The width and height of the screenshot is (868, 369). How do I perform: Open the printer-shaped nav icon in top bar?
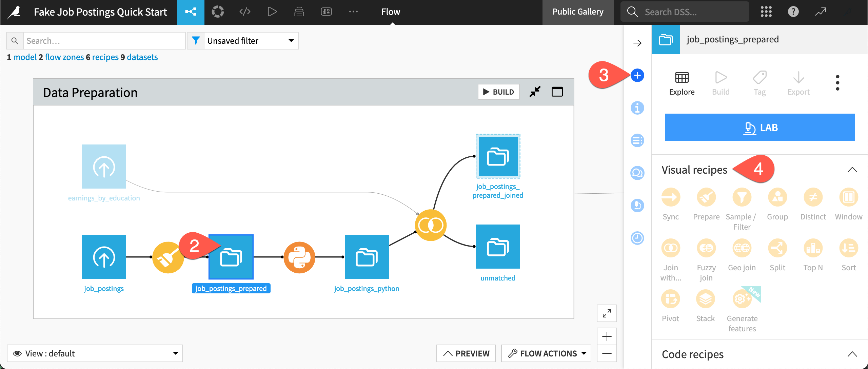[299, 12]
